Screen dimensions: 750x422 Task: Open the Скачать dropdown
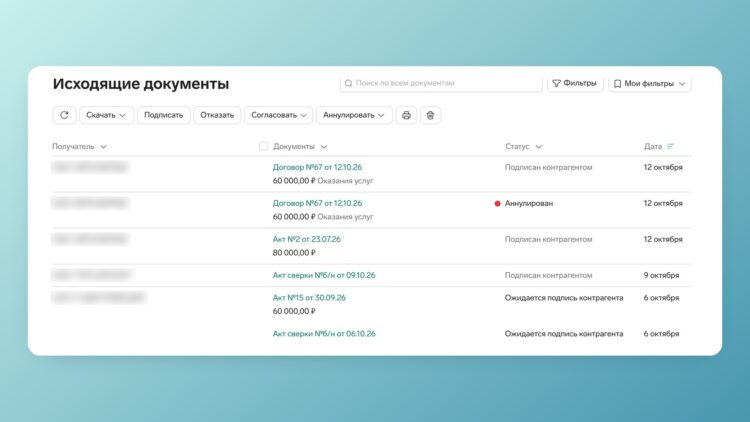point(106,115)
